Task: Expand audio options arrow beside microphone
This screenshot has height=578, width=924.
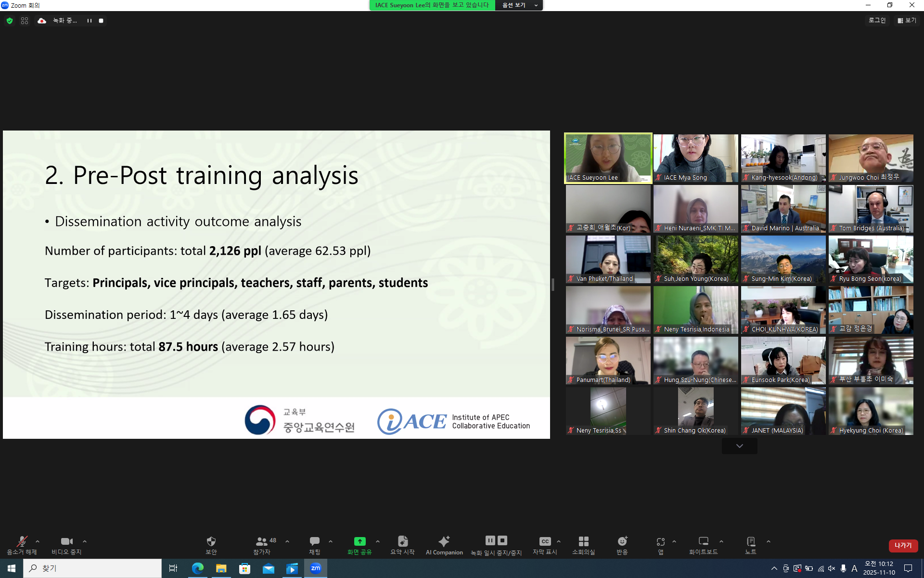Action: click(38, 541)
